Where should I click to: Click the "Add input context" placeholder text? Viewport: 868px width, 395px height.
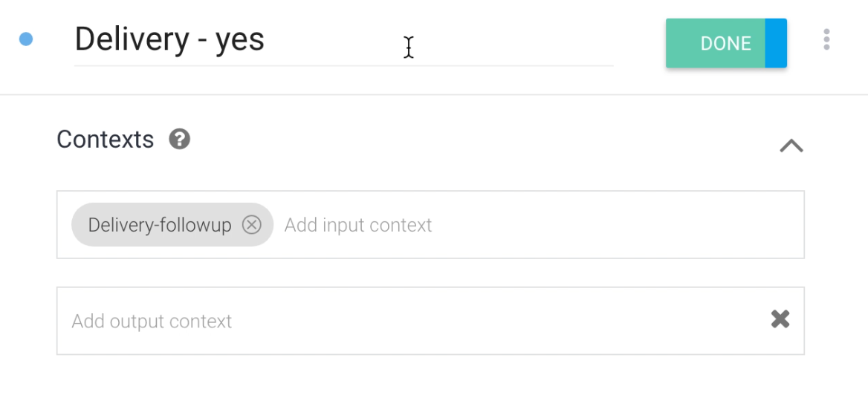357,225
